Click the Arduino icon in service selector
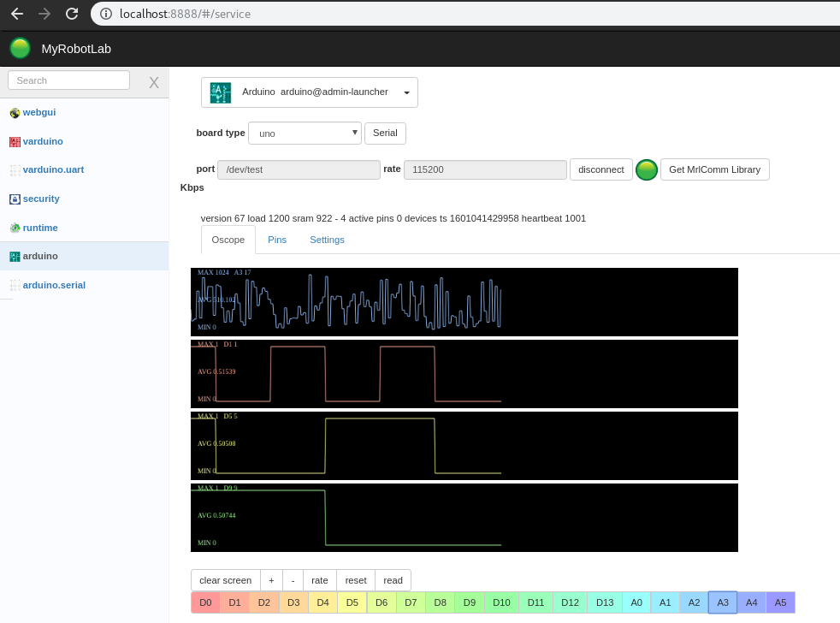This screenshot has width=840, height=623. (221, 92)
